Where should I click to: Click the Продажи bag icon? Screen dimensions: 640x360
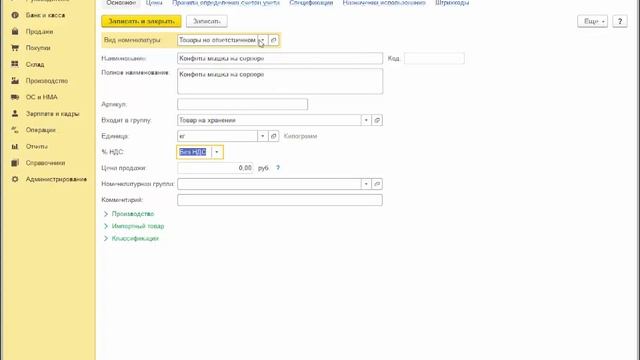pyautogui.click(x=15, y=31)
